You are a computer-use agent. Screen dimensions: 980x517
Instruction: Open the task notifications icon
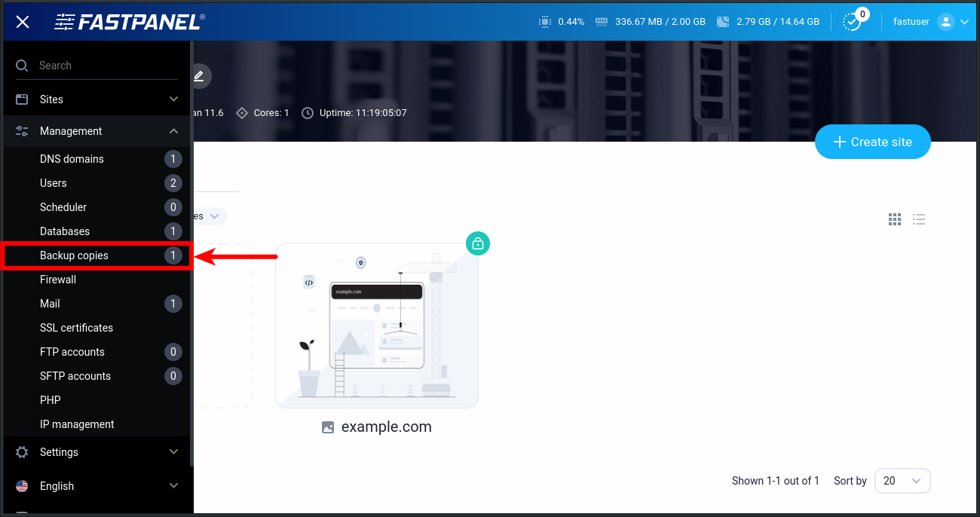tap(852, 22)
